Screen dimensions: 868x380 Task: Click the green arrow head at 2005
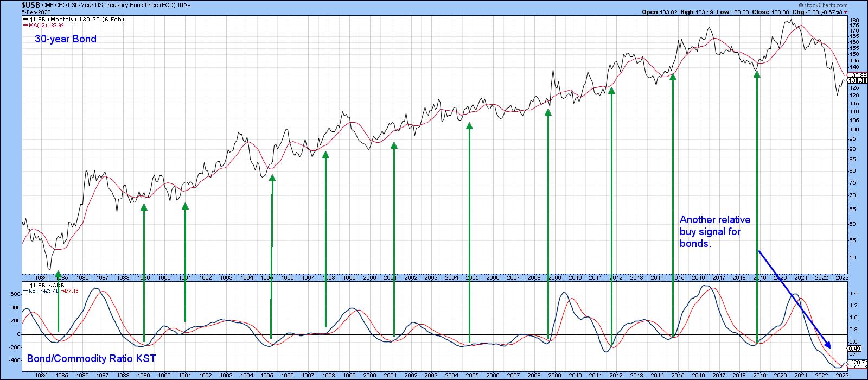(469, 126)
